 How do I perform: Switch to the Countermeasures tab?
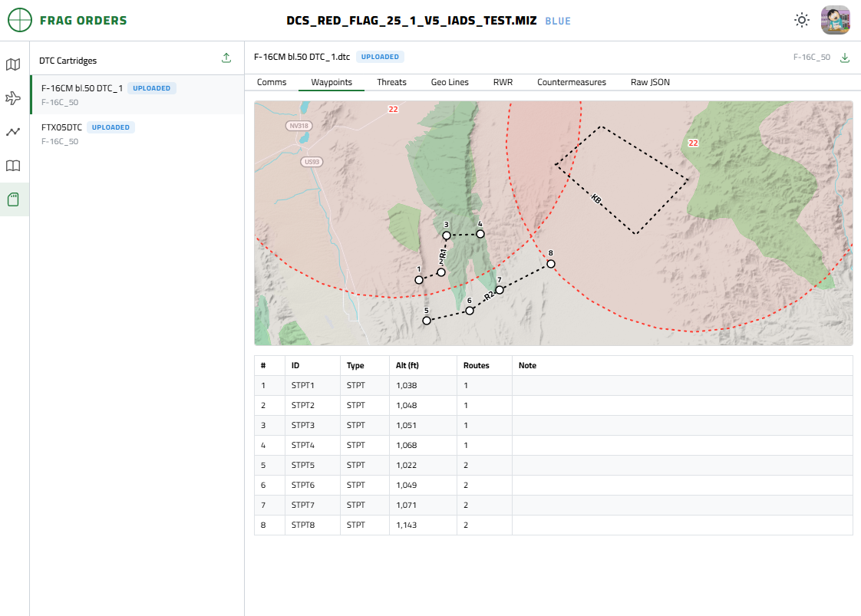(x=572, y=82)
